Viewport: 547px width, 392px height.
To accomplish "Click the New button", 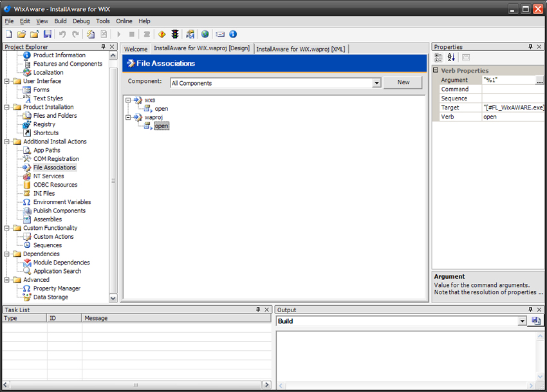I will pos(403,82).
